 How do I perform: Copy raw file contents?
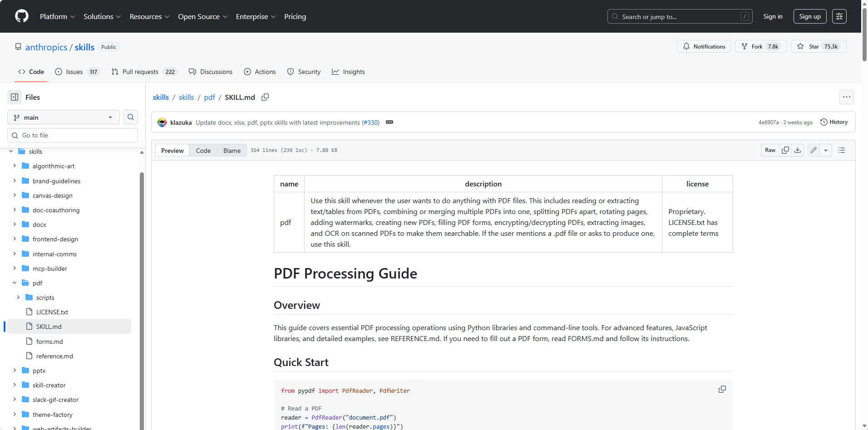pyautogui.click(x=785, y=150)
